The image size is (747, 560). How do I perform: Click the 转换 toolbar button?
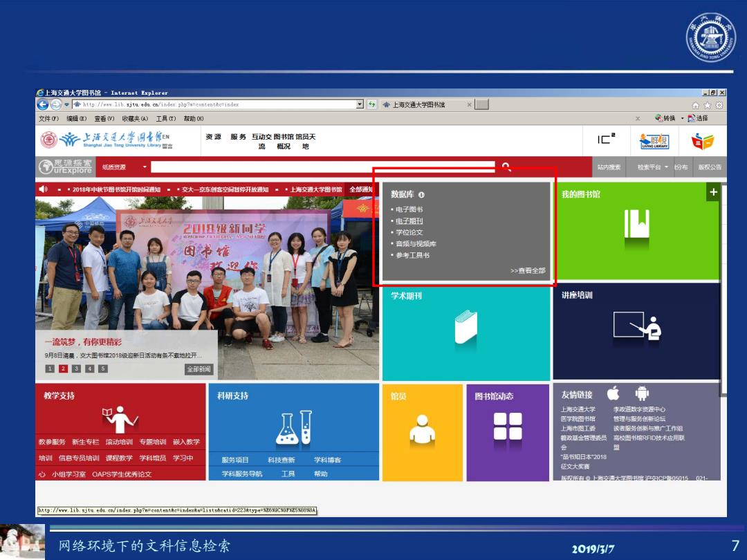click(x=665, y=118)
